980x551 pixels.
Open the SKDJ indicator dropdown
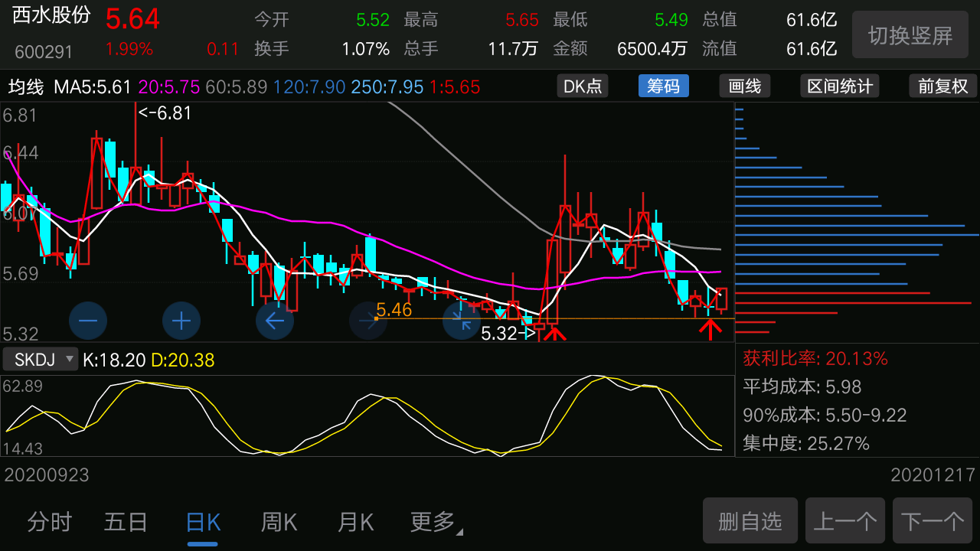41,359
